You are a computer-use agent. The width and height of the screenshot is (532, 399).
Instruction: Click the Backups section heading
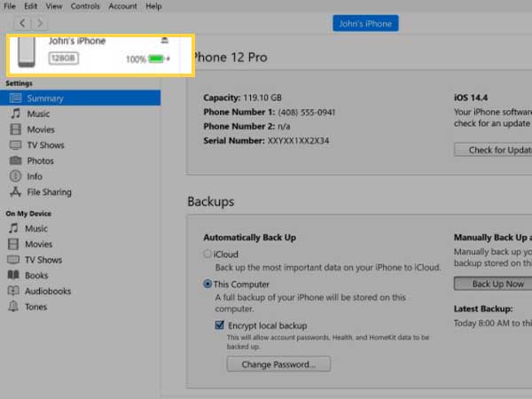coord(211,201)
